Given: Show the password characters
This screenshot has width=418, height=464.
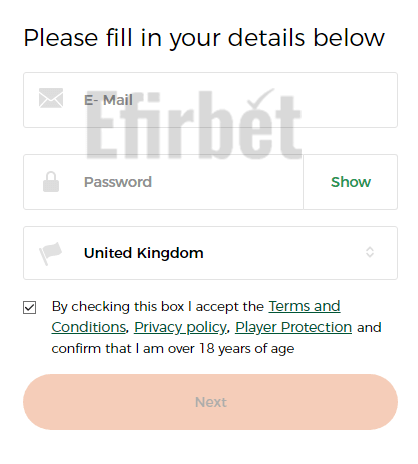Looking at the screenshot, I should tap(351, 182).
